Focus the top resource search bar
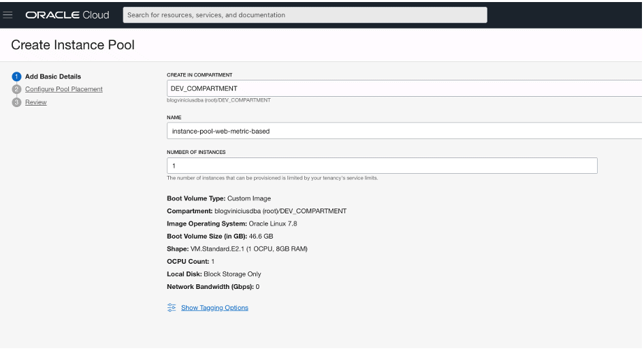Screen dimensions: 644x351 coord(305,15)
